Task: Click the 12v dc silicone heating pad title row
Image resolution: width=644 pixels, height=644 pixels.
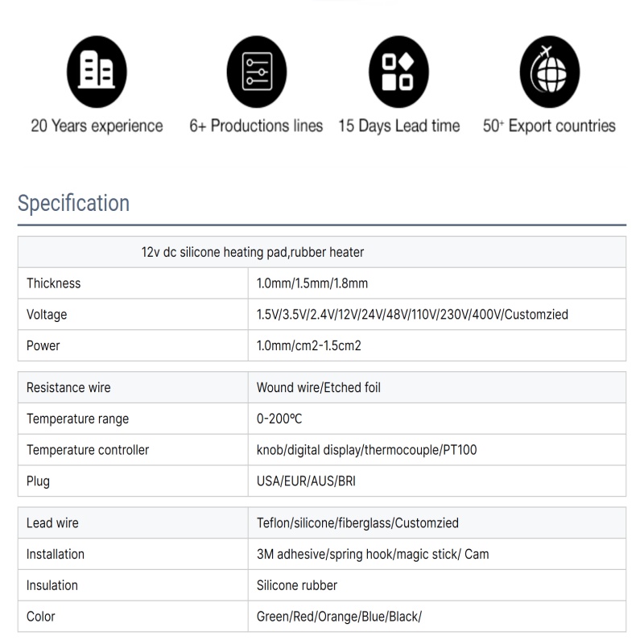Action: click(253, 252)
